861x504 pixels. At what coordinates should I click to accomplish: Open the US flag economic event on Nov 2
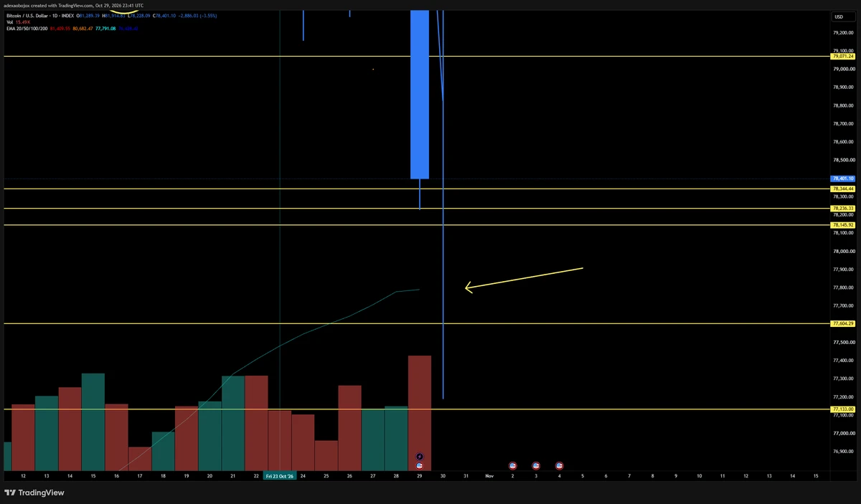[x=512, y=466]
